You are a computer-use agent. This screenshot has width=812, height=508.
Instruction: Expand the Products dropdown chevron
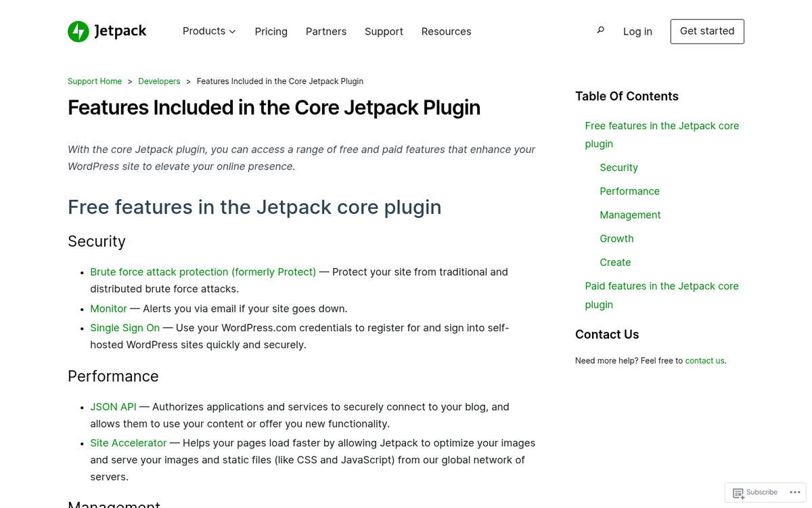pos(232,31)
